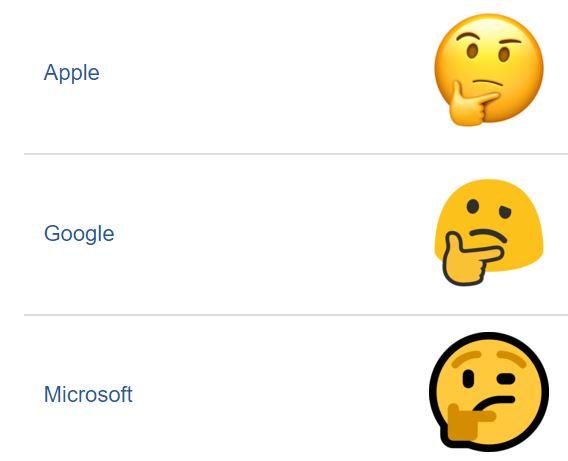Click Microsoft's black-outlined thinking face emoji
568x461 pixels.
click(489, 392)
